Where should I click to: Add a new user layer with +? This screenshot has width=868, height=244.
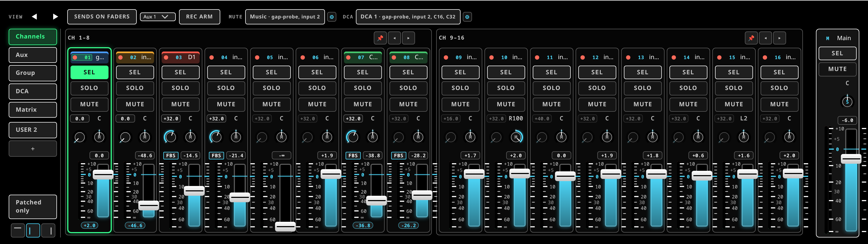tap(33, 149)
